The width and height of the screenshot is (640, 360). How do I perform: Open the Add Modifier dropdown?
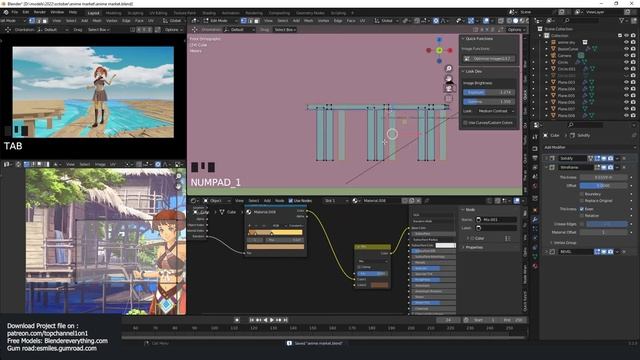click(x=589, y=147)
